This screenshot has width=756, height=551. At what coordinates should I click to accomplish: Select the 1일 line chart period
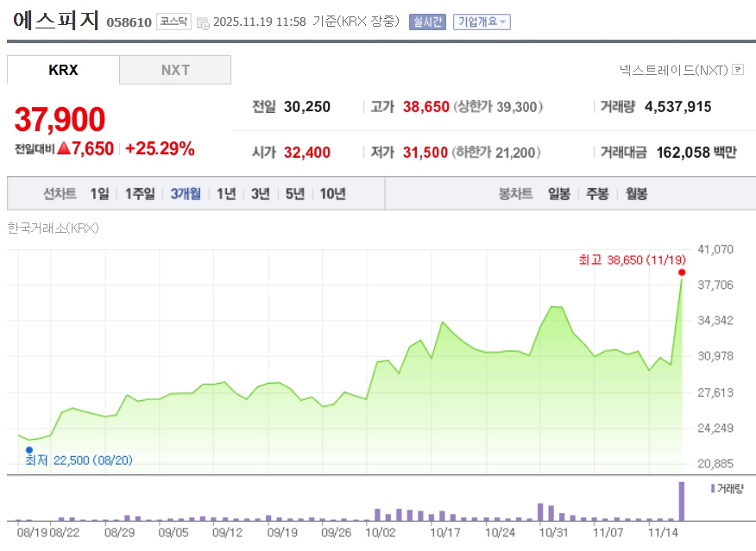click(x=99, y=194)
